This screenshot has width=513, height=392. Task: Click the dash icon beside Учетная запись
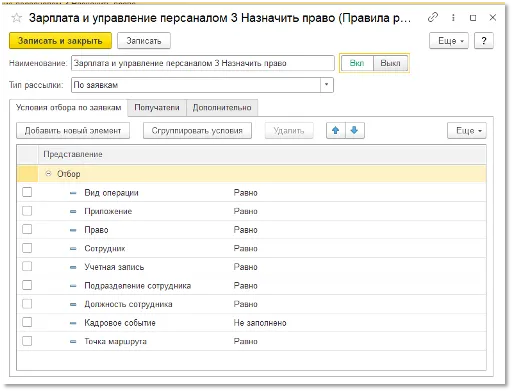73,267
